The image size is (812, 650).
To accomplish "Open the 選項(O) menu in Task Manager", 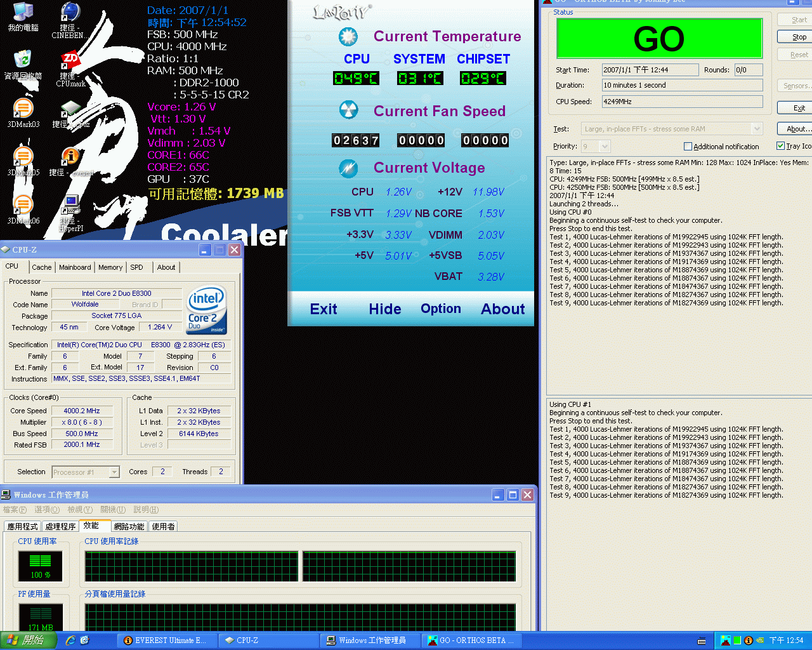I will coord(47,510).
